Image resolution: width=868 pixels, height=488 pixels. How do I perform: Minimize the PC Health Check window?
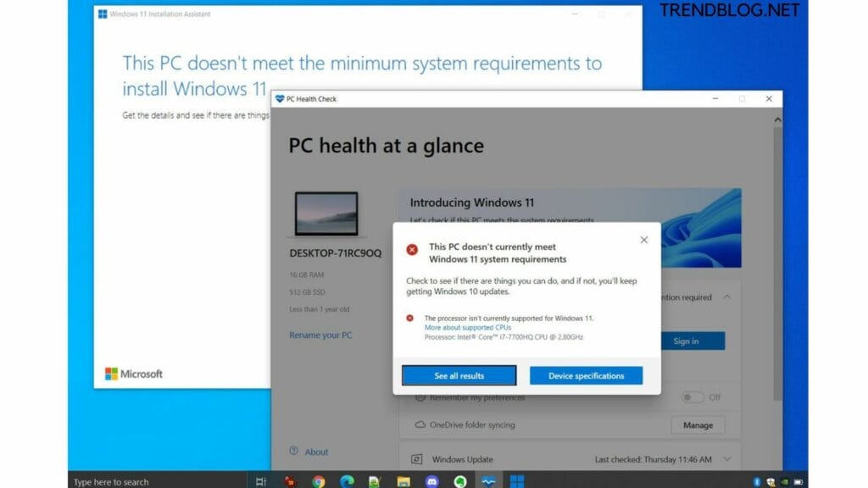click(715, 99)
